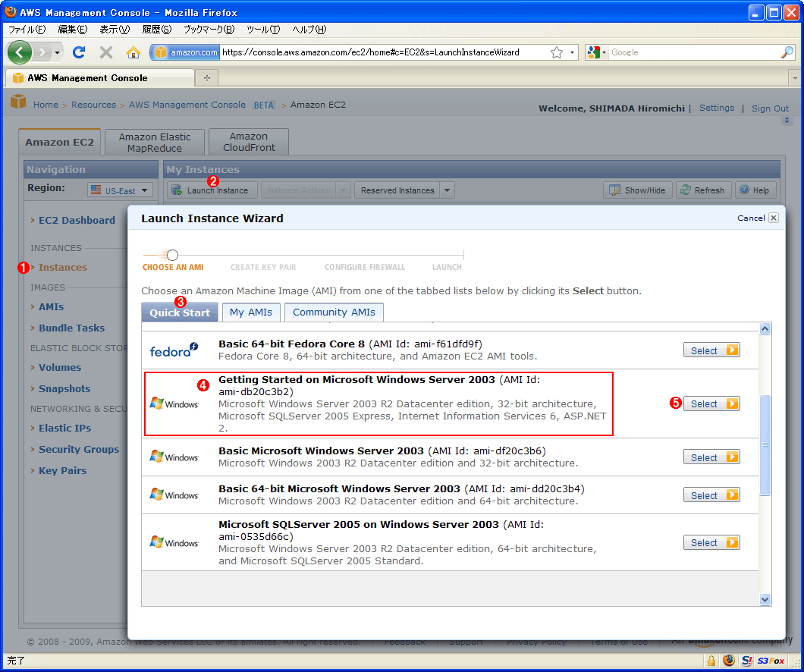Viewport: 804px width, 672px height.
Task: Open the ツール(T) menu
Action: point(263,30)
